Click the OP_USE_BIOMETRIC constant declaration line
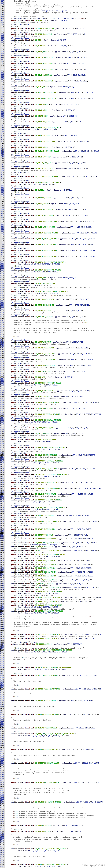Screen dimensions: 107x868 tap(48, 547)
